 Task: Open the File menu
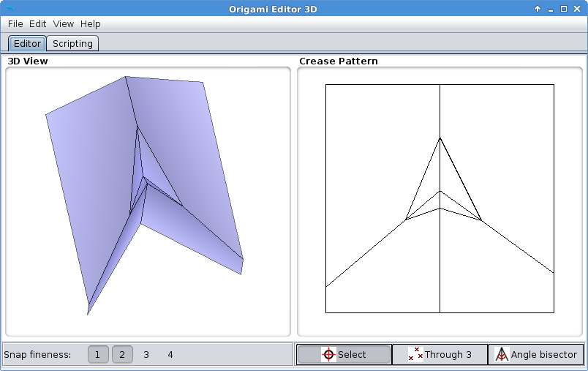tap(15, 24)
